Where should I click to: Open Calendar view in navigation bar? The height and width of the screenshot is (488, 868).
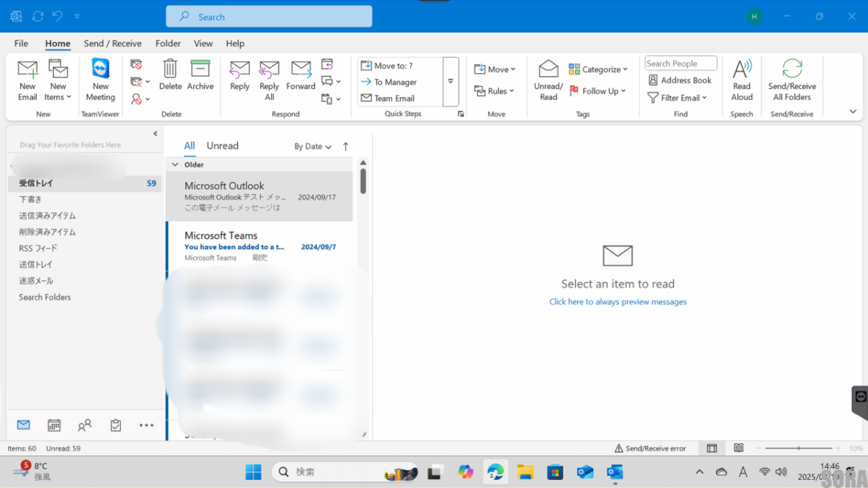(54, 425)
